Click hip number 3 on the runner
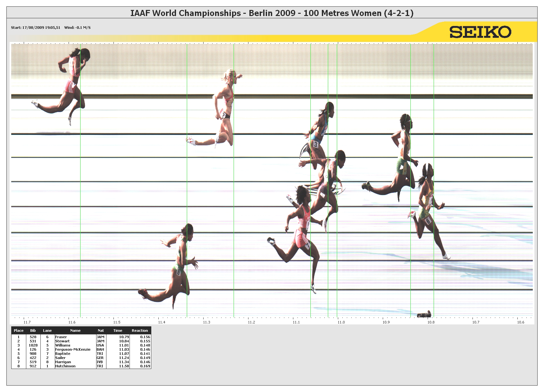The image size is (544, 392). (x=316, y=144)
